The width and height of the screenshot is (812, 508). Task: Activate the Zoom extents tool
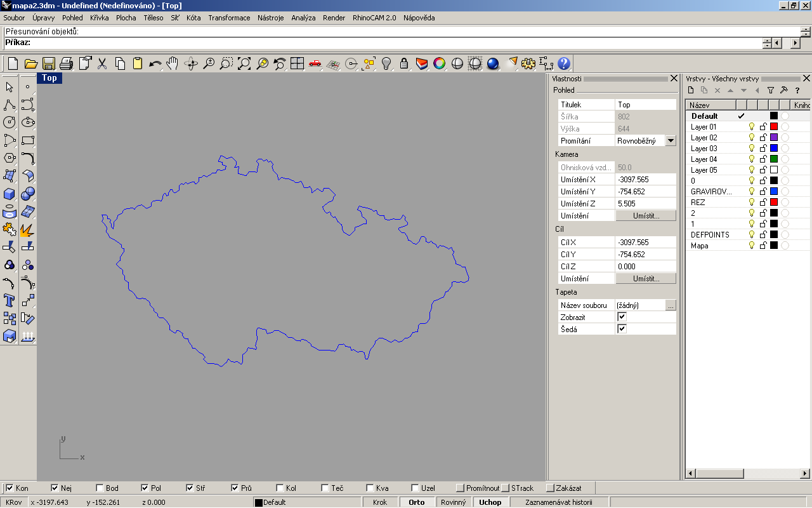[244, 63]
